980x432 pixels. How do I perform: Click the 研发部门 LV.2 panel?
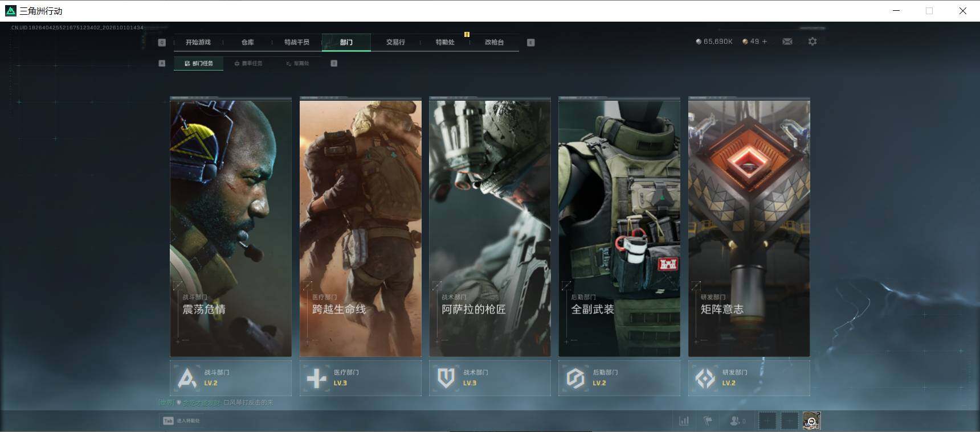tap(749, 378)
